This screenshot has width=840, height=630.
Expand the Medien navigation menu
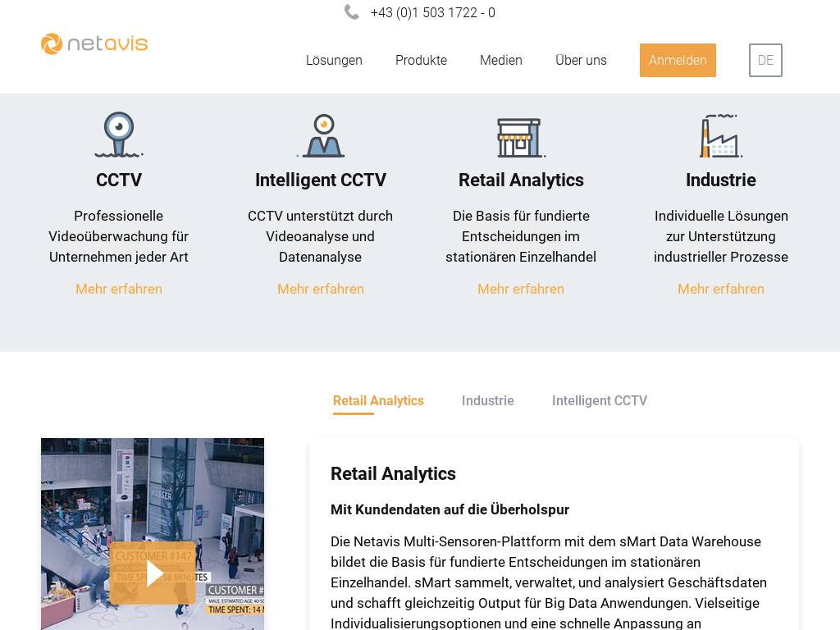(x=501, y=61)
